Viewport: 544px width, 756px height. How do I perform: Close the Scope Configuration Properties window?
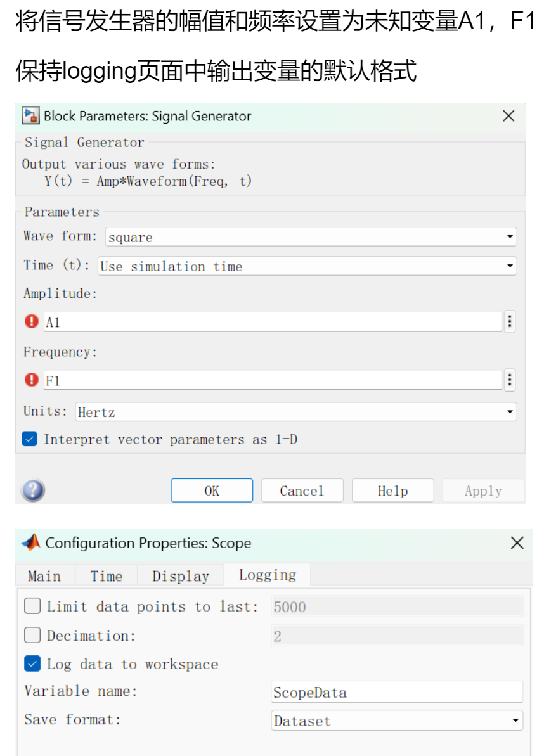pyautogui.click(x=517, y=543)
